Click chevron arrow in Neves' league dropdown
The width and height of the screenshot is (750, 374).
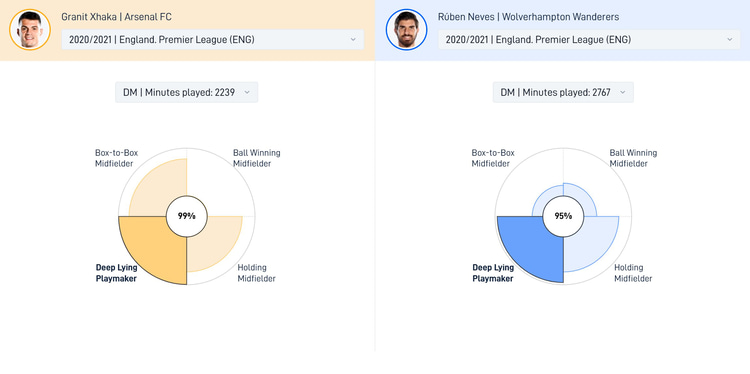[x=730, y=40]
